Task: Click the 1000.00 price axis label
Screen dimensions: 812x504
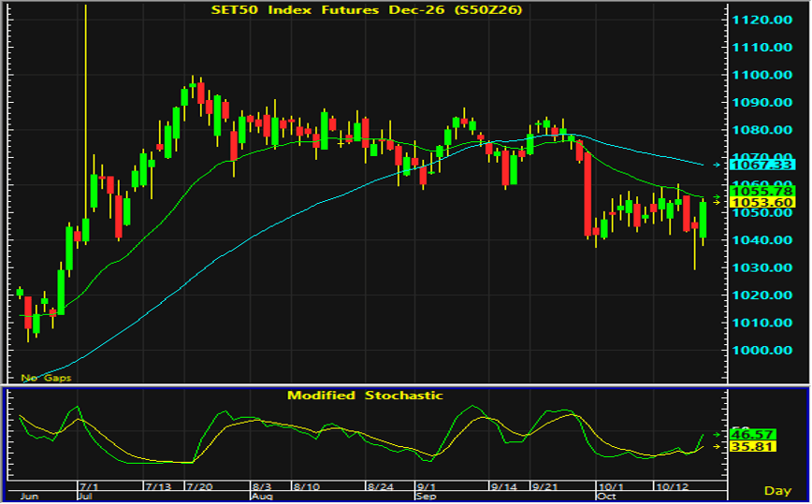Action: (761, 351)
